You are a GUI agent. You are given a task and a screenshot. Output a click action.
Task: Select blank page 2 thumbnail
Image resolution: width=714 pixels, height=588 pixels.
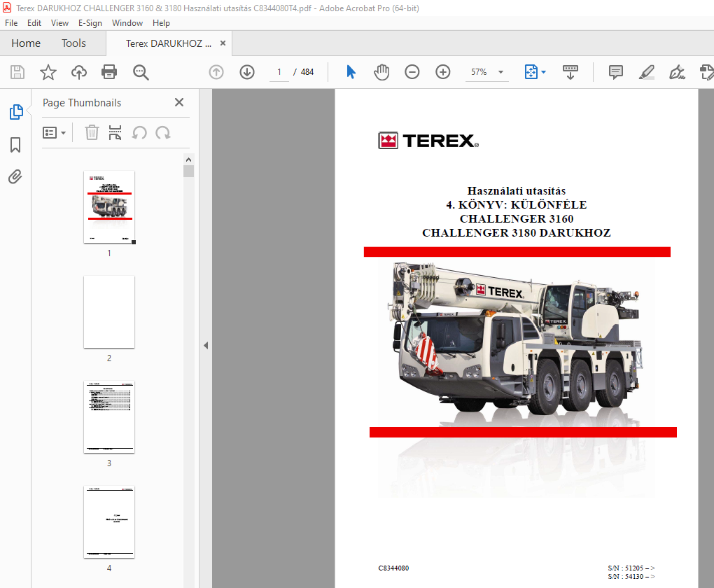(x=109, y=312)
